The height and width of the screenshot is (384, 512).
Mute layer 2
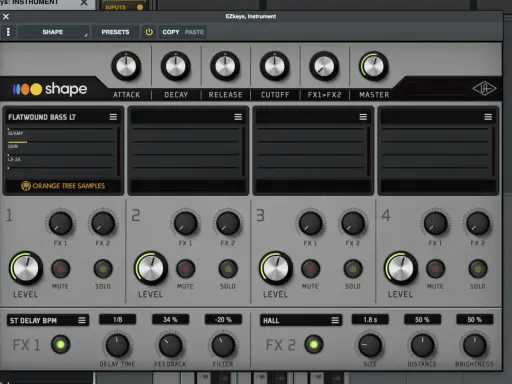[185, 269]
